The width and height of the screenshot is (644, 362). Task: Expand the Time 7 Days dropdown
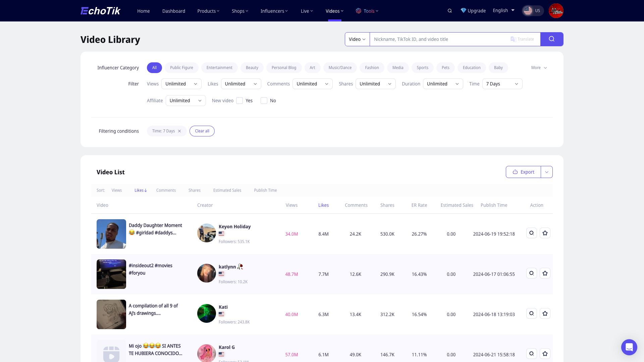(502, 84)
